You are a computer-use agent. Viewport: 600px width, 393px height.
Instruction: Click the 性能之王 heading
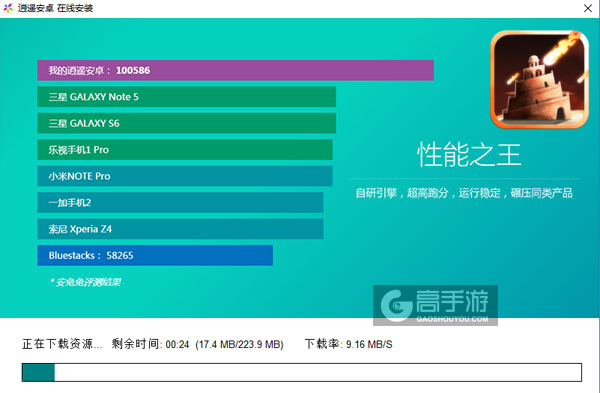(469, 155)
